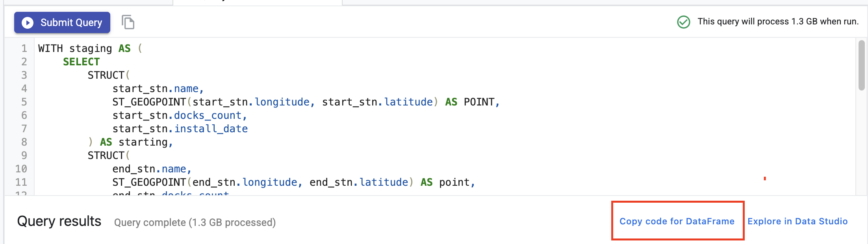868x244 pixels.
Task: Click the 'This query will process 1.3 GB' message
Action: click(x=778, y=22)
